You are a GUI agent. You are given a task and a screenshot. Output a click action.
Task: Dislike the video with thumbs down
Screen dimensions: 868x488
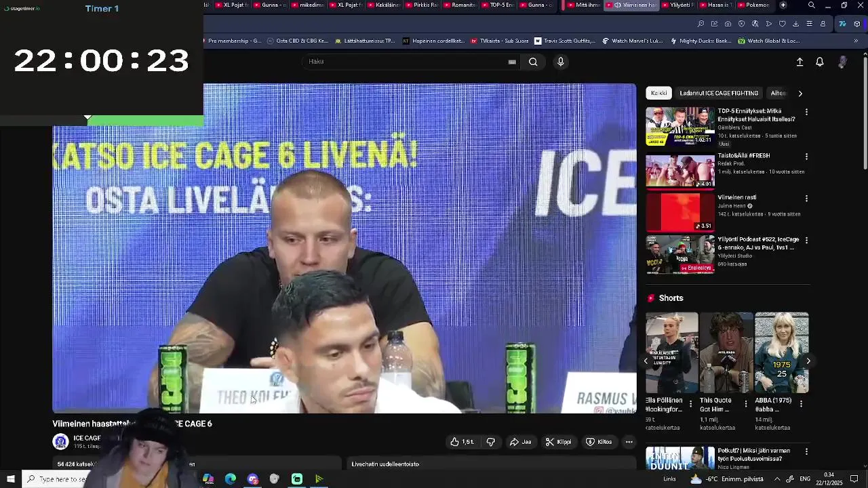(x=491, y=442)
